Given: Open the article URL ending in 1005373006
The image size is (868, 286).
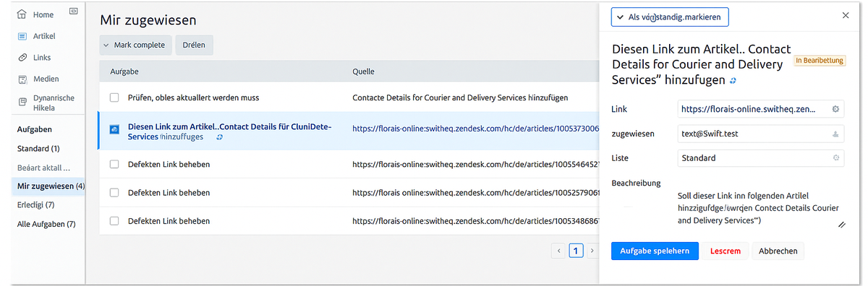Looking at the screenshot, I should coord(475,129).
